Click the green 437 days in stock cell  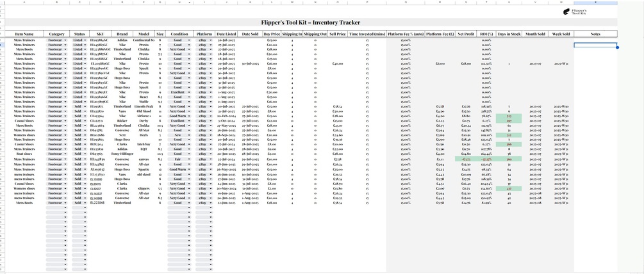coord(509,189)
